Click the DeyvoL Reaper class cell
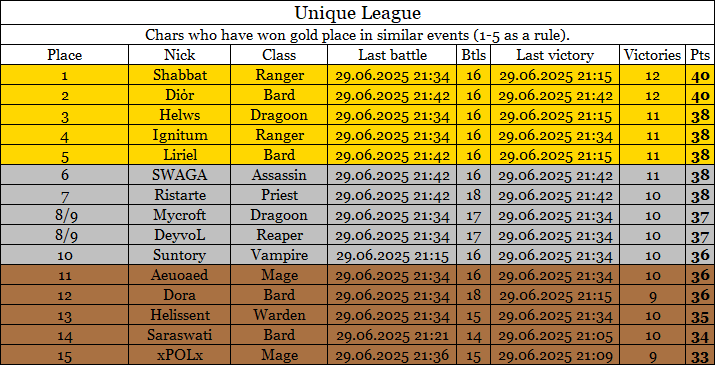 [x=279, y=235]
